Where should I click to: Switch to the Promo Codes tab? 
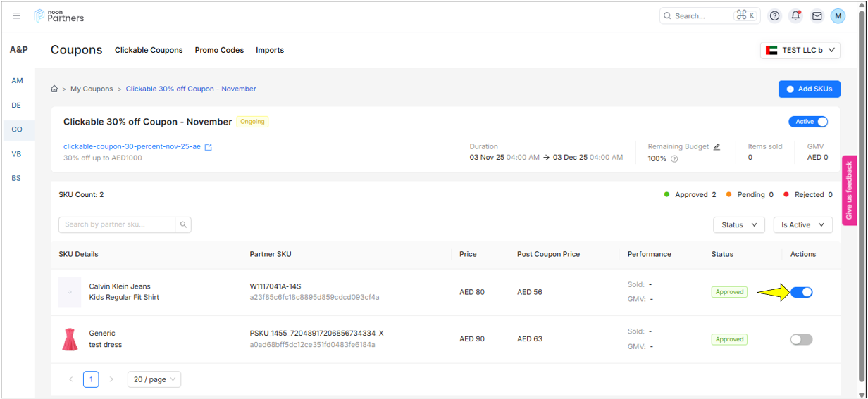coord(219,50)
